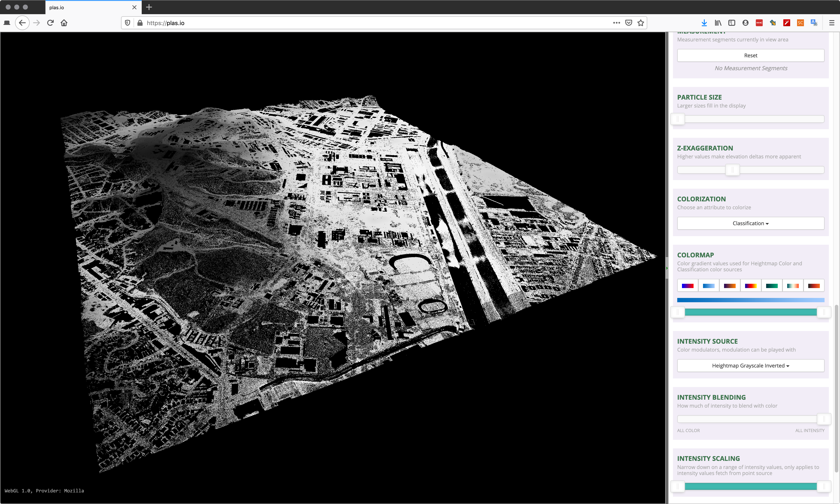The image size is (840, 504).
Task: Reload the page with refresh button
Action: coord(50,23)
